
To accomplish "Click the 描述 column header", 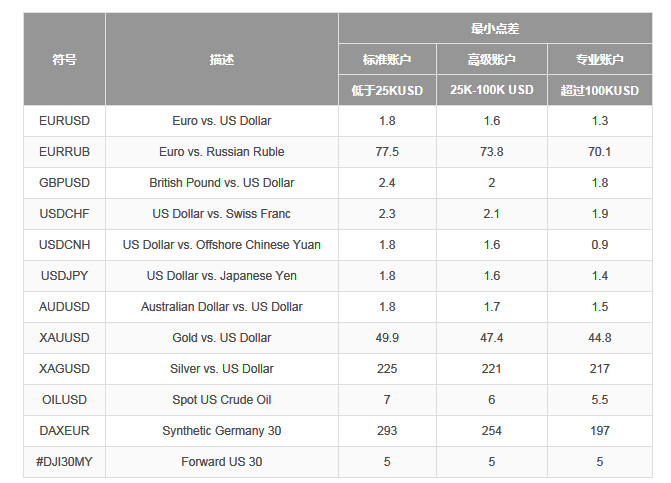I will click(x=222, y=59).
